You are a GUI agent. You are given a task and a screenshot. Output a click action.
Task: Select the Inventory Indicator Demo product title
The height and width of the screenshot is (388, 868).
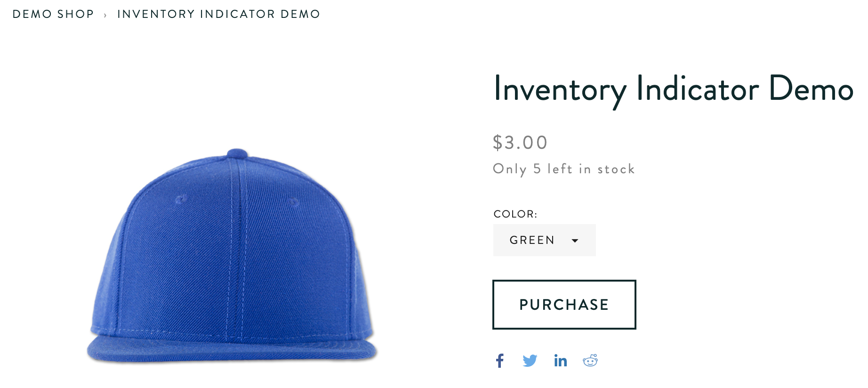click(x=674, y=89)
